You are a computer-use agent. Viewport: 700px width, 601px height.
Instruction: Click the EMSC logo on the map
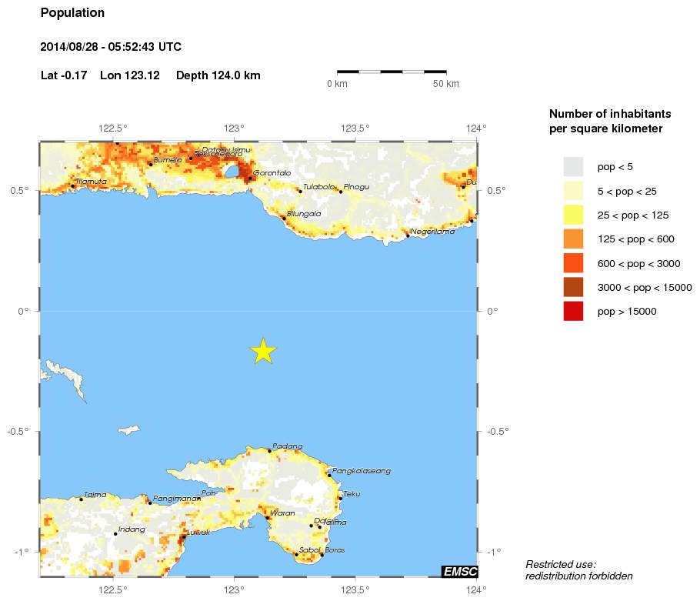[460, 571]
